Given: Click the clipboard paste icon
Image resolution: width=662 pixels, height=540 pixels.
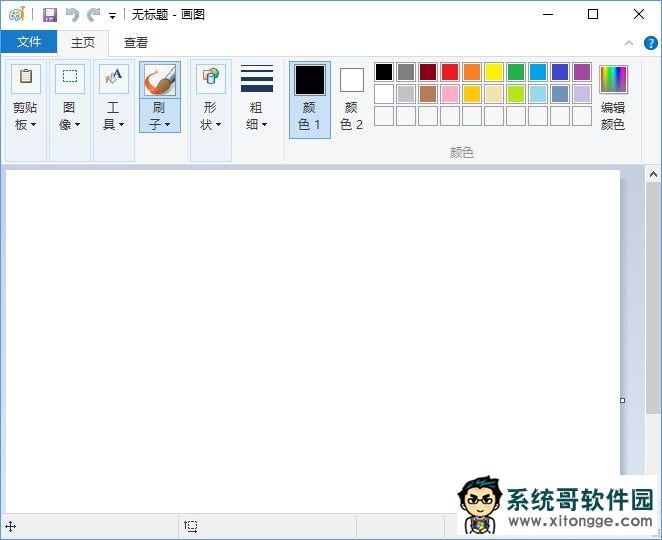Looking at the screenshot, I should (x=26, y=78).
